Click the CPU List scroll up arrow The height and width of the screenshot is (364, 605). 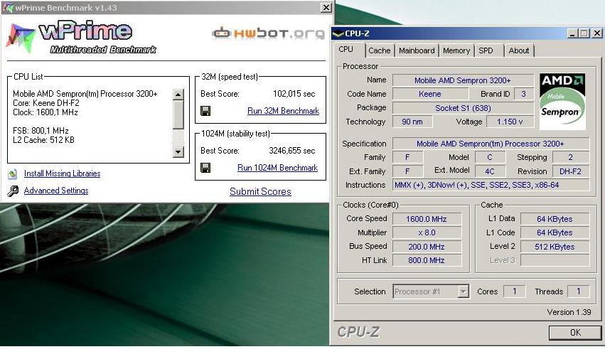tap(178, 94)
